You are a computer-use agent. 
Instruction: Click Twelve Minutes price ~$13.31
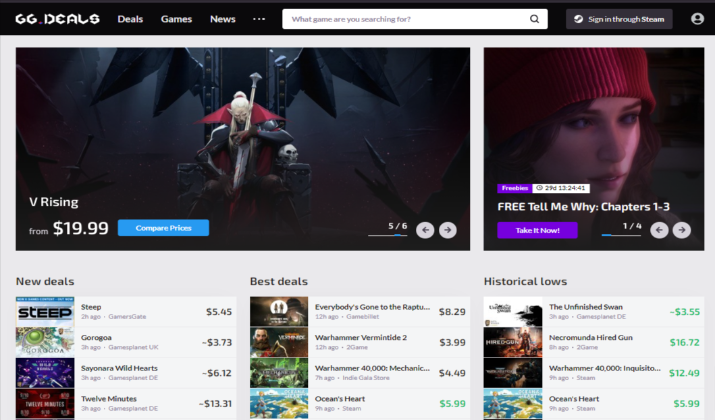click(x=215, y=404)
